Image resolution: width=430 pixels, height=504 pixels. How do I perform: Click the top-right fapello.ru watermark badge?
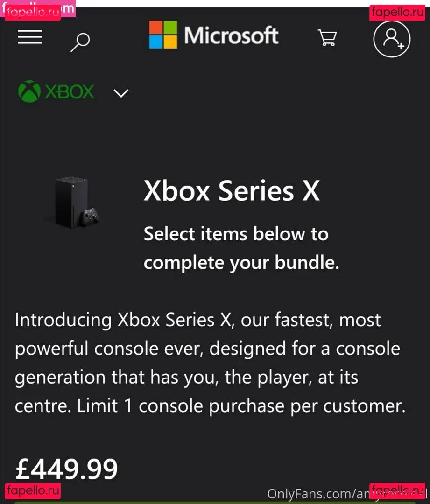click(x=398, y=13)
